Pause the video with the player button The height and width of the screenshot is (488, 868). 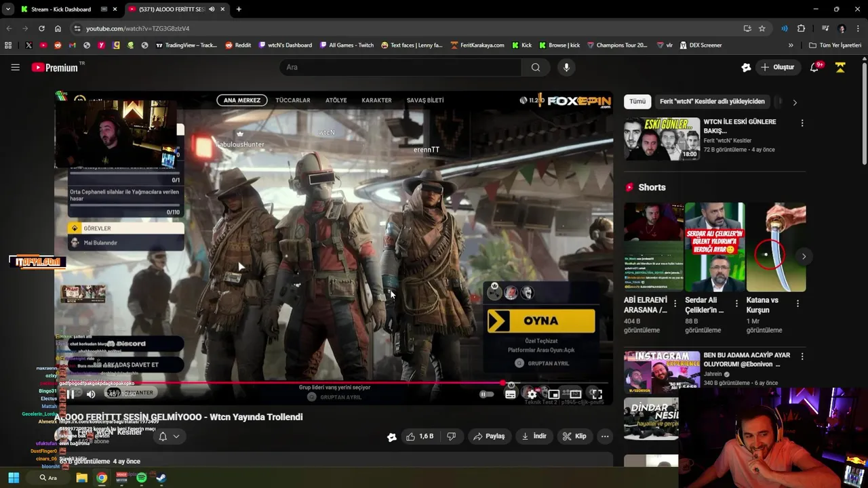[x=71, y=394]
